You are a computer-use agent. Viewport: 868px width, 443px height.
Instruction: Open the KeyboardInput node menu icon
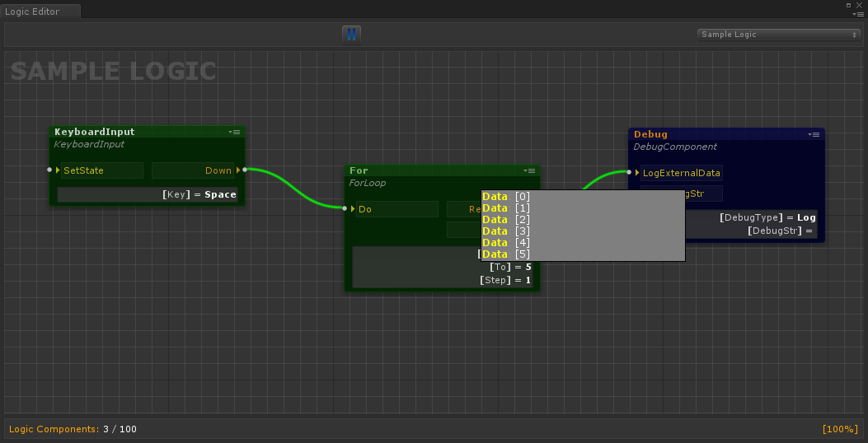234,133
